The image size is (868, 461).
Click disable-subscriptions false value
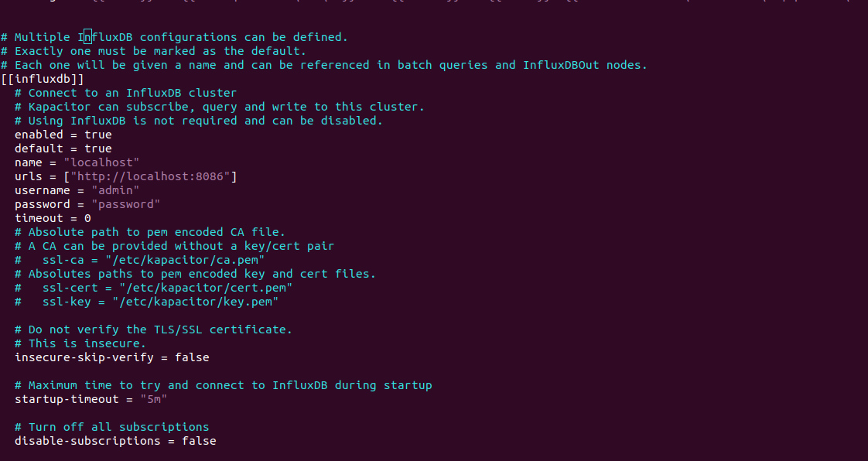tap(199, 441)
